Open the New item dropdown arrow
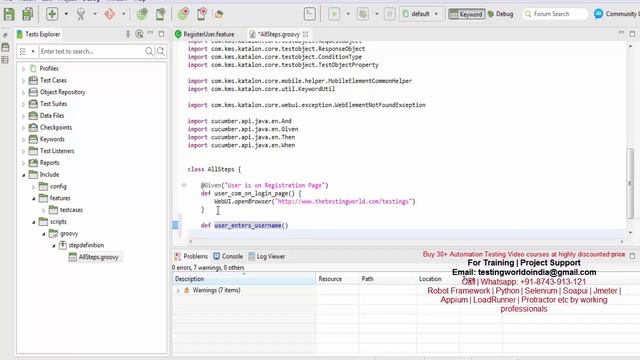 (x=66, y=14)
